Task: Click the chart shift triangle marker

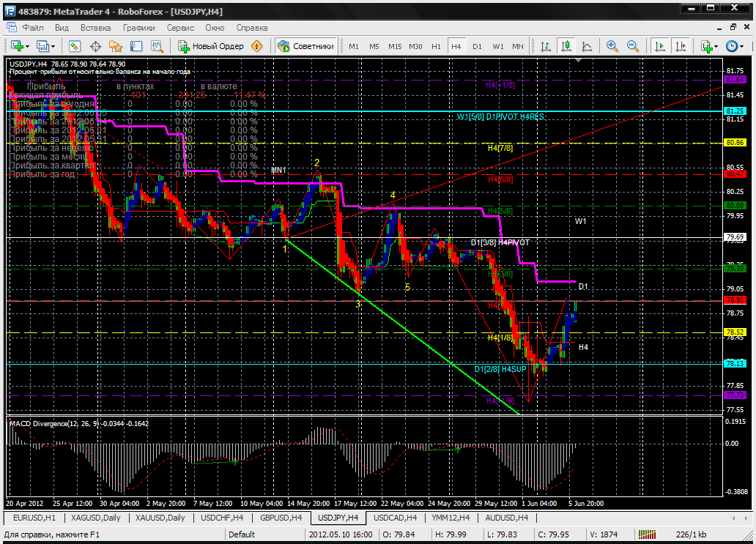Action: point(577,60)
